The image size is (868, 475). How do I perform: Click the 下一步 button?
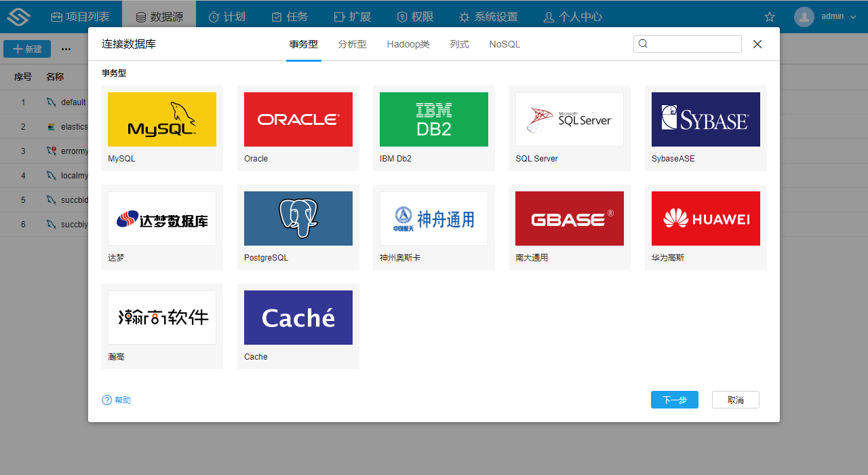click(x=674, y=400)
